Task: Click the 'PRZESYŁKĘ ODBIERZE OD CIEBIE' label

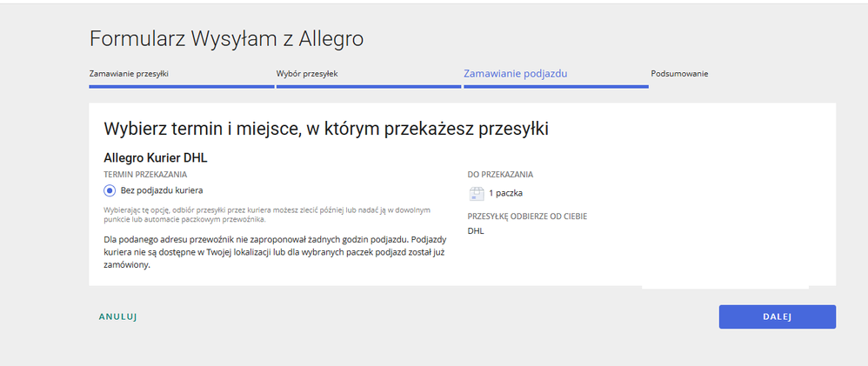Action: click(527, 216)
